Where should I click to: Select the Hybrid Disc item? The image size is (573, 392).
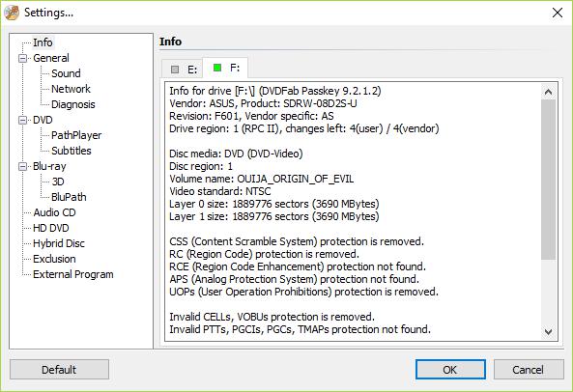59,243
